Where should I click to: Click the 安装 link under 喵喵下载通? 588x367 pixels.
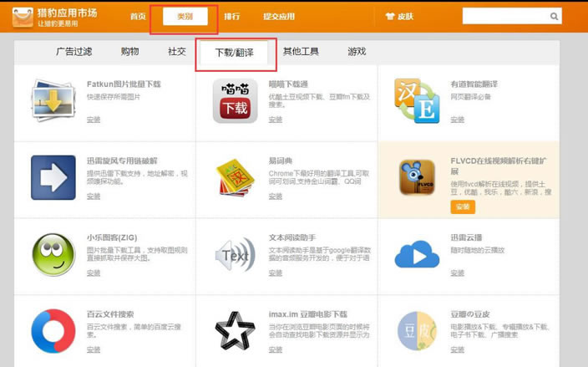[275, 120]
